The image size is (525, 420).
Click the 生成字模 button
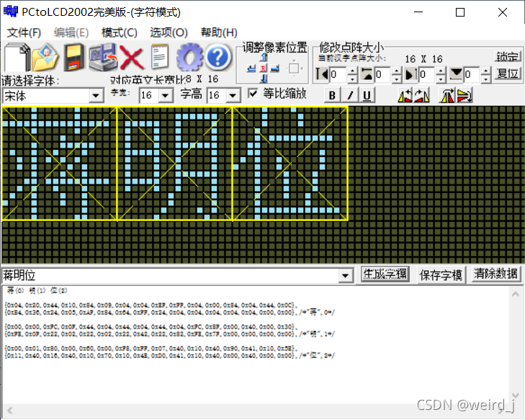(385, 274)
